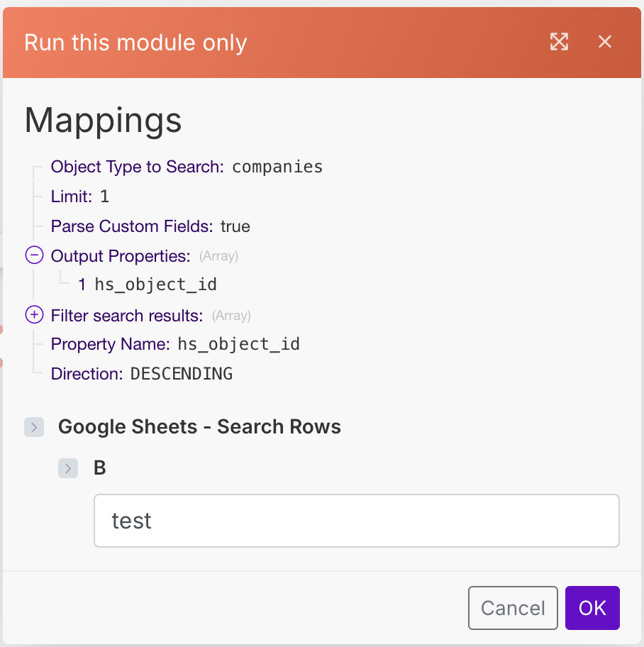Select the Parse Custom Fields label
The height and width of the screenshot is (647, 644).
pyautogui.click(x=132, y=226)
